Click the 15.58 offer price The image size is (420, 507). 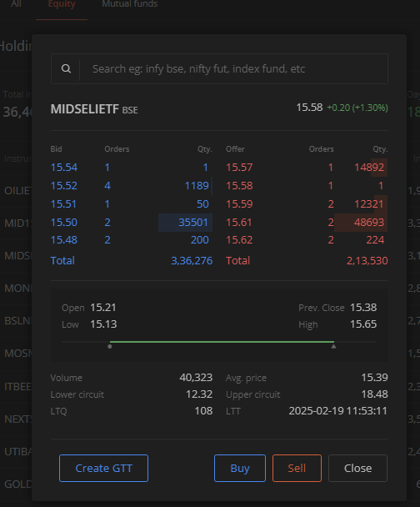pyautogui.click(x=239, y=186)
